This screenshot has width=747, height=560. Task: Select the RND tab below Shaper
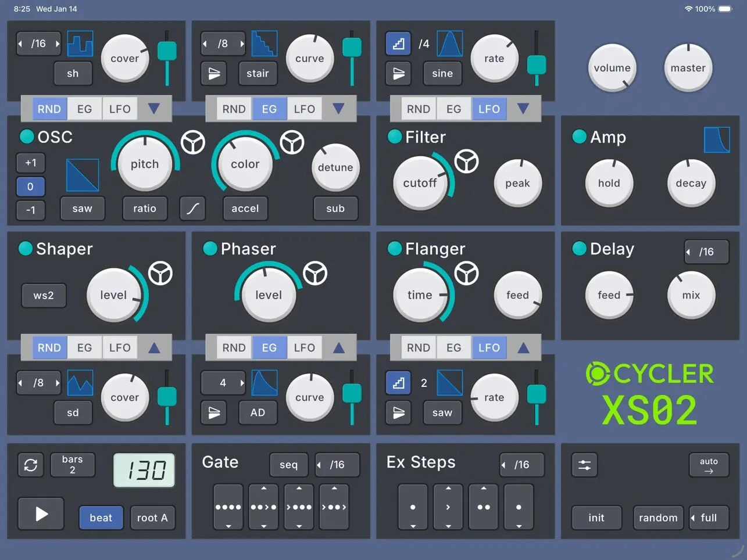pos(49,347)
